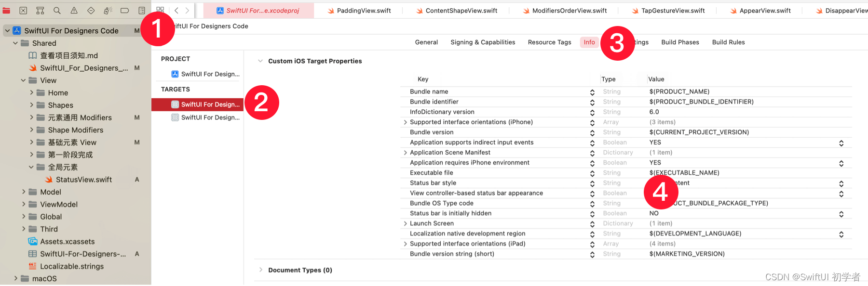The width and height of the screenshot is (868, 286).
Task: Select the Third folder row
Action: tap(76, 229)
